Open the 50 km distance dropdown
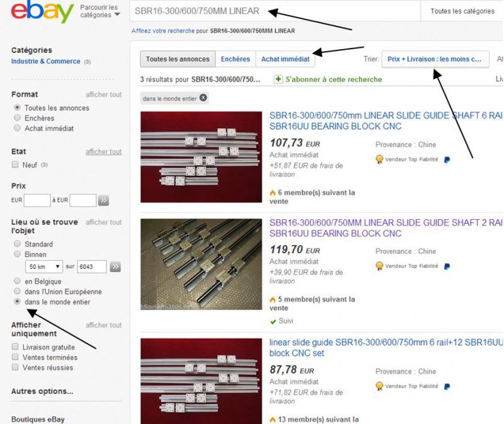The width and height of the screenshot is (504, 424). 44,266
